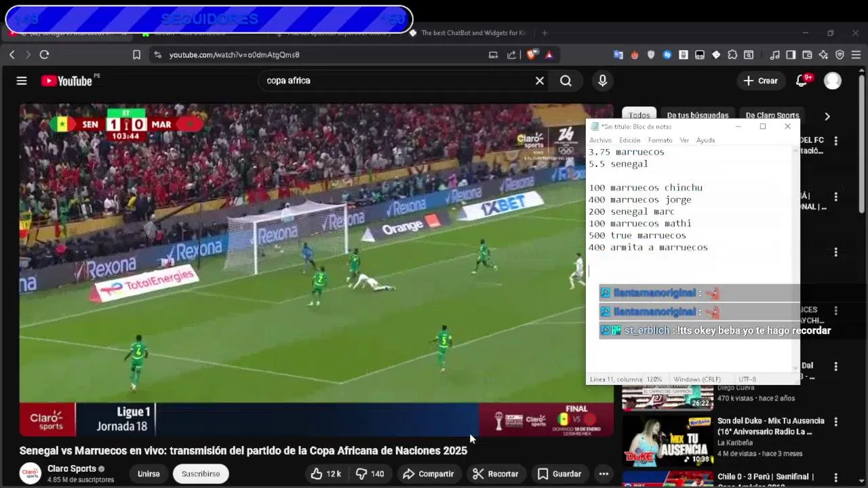The image size is (868, 488).
Task: Open the translate extension icon
Action: [618, 55]
